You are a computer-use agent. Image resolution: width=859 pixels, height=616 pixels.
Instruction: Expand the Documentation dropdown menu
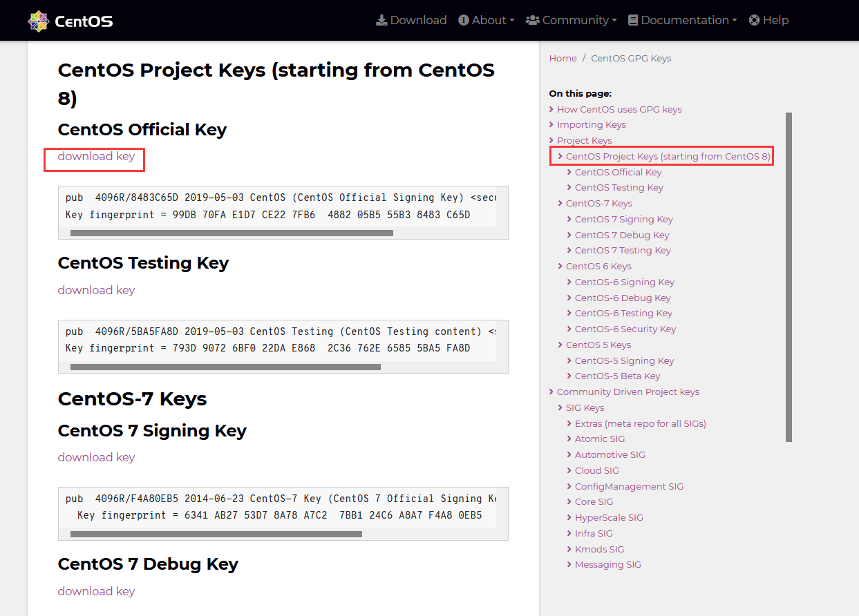point(683,20)
